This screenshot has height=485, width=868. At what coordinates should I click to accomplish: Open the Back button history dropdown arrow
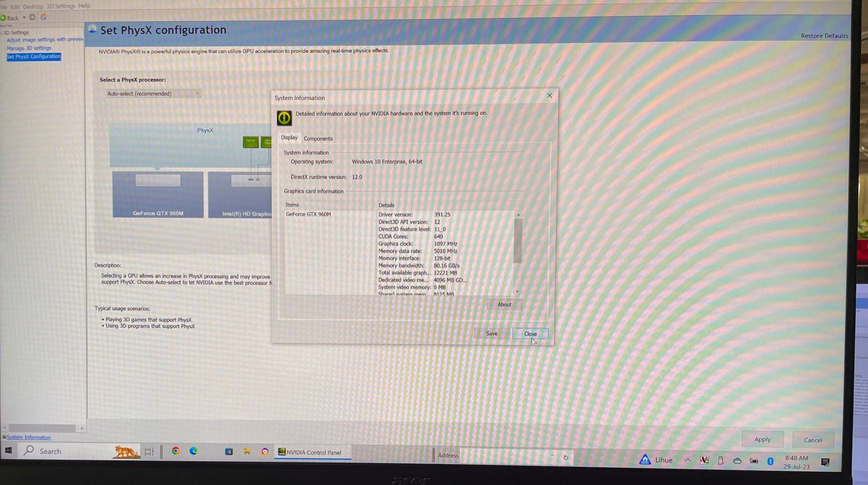coord(24,18)
